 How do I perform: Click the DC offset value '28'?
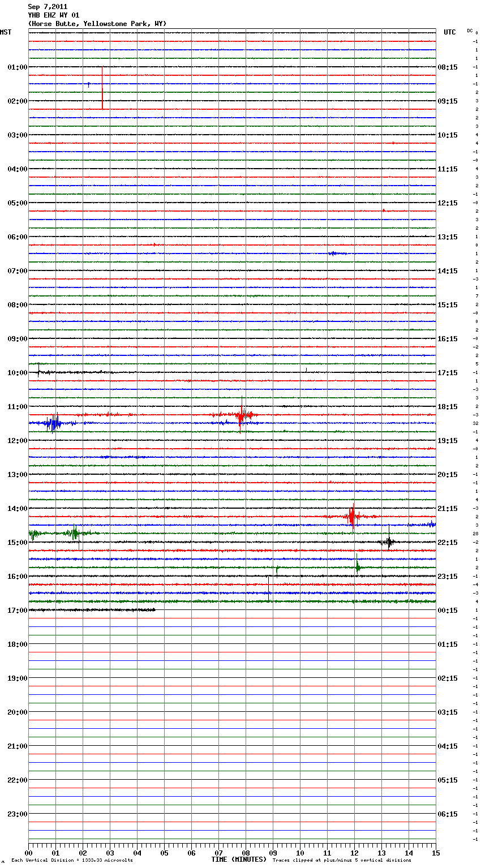click(476, 534)
